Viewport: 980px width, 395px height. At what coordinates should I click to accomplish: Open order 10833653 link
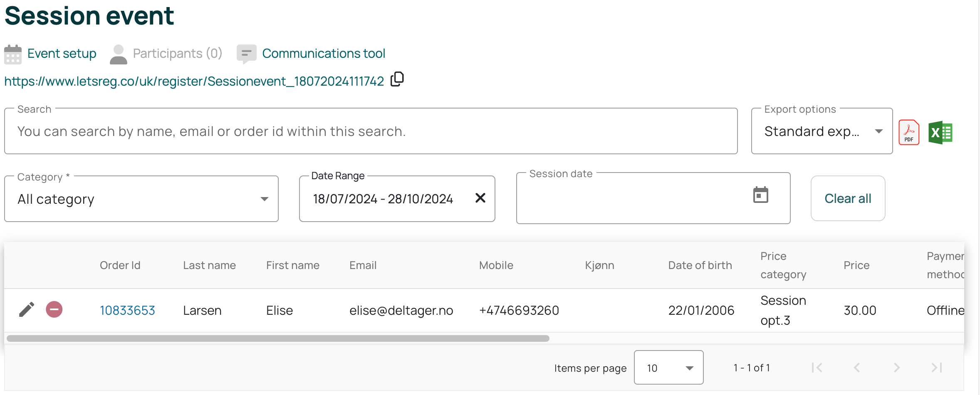point(127,311)
